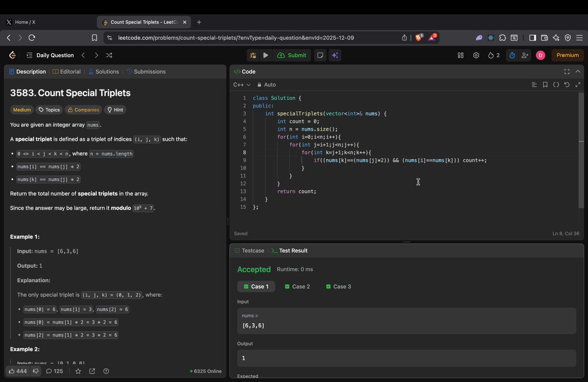Open the notes icon next to Submit
588x382 pixels.
click(x=320, y=55)
